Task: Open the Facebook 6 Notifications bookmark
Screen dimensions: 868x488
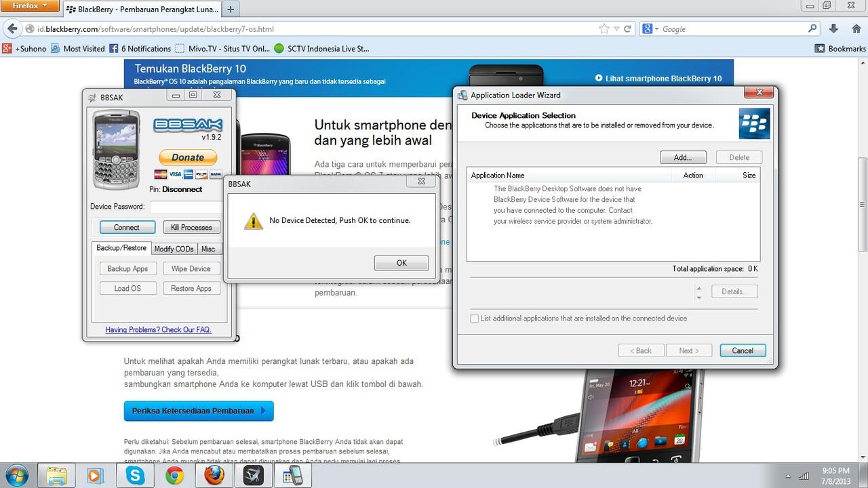Action: coord(140,49)
